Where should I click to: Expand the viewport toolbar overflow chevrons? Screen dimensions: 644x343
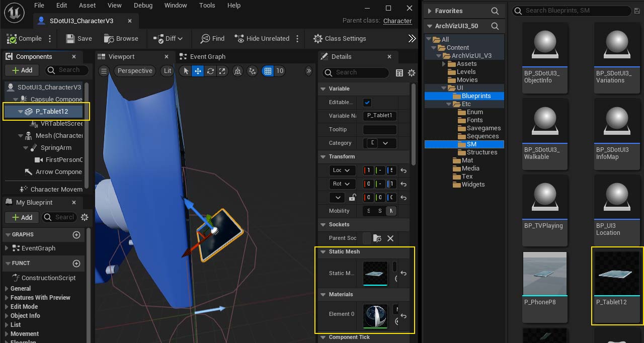(309, 71)
